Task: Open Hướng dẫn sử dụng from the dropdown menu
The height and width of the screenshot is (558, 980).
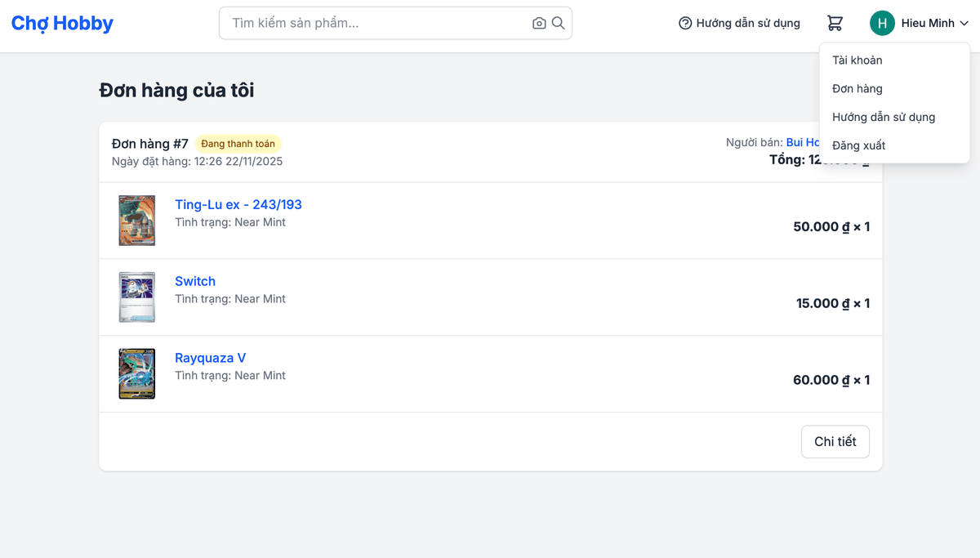Action: (x=883, y=117)
